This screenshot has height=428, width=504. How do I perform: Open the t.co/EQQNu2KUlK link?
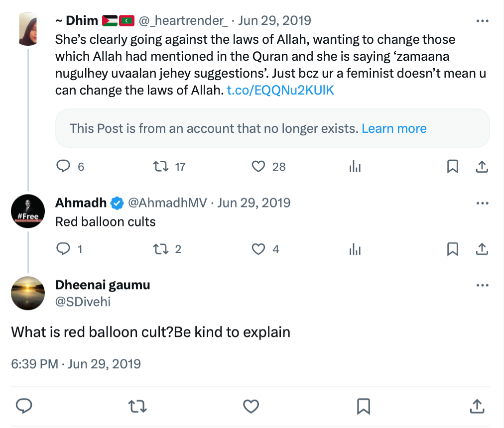280,91
